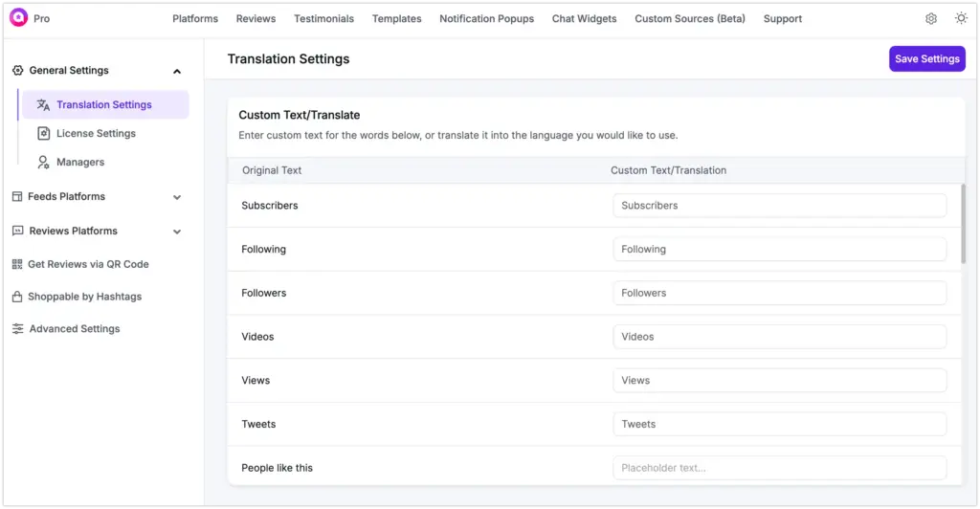Image resolution: width=980 pixels, height=509 pixels.
Task: Open Managers in sidebar
Action: pos(80,162)
